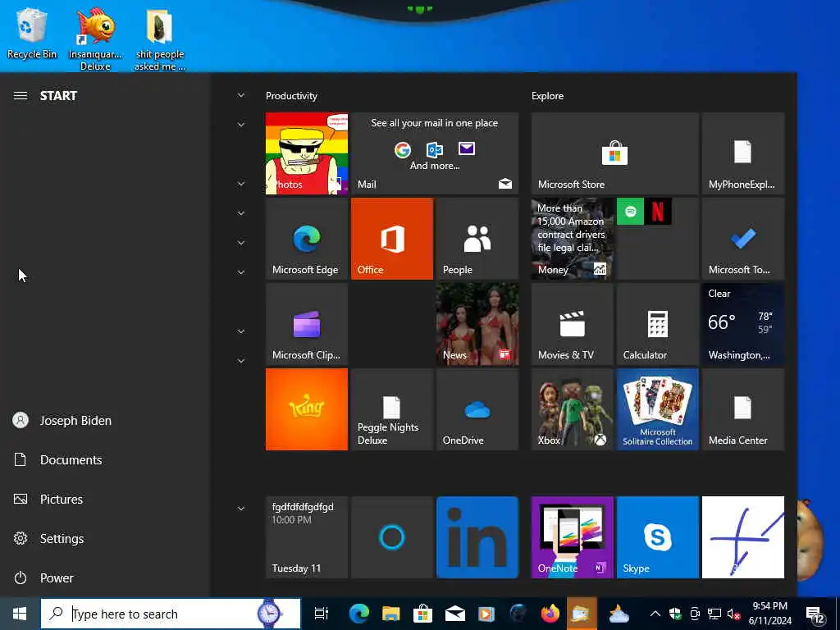Open the orange Office tile
The height and width of the screenshot is (630, 840).
pyautogui.click(x=391, y=239)
